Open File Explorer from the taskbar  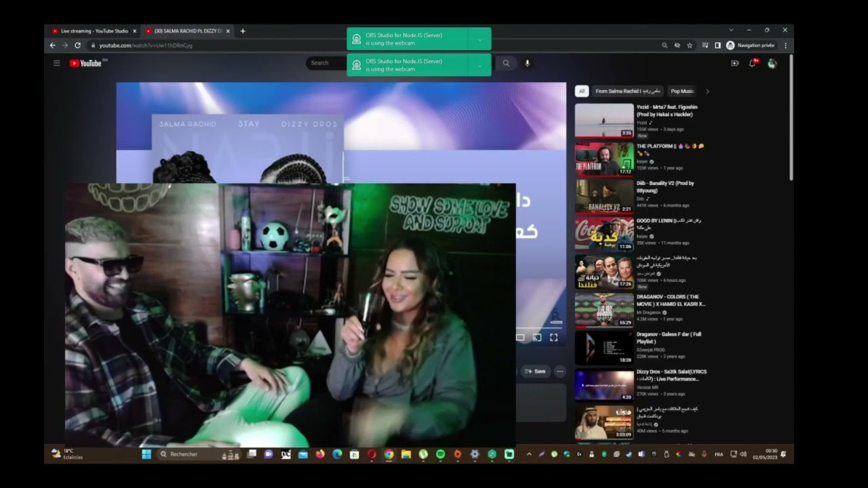click(406, 454)
